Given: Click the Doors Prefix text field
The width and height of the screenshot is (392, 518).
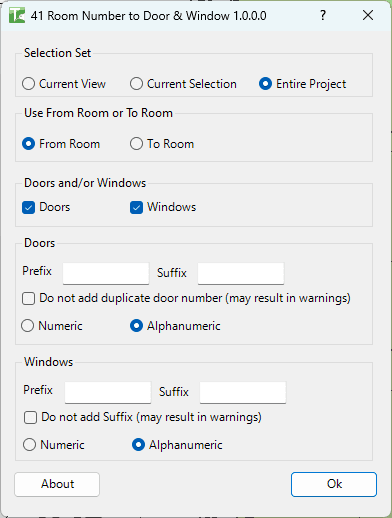Looking at the screenshot, I should [x=106, y=273].
